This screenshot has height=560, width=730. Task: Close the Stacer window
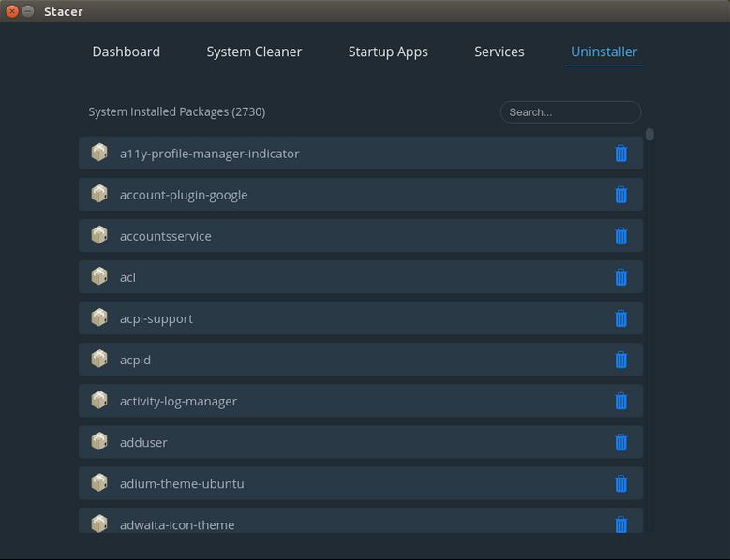coord(12,11)
